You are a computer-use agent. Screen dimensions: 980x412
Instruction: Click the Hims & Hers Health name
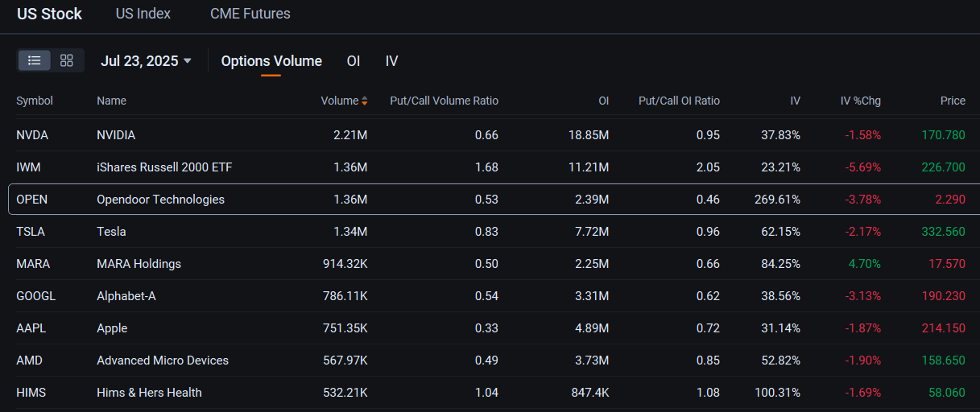point(149,393)
